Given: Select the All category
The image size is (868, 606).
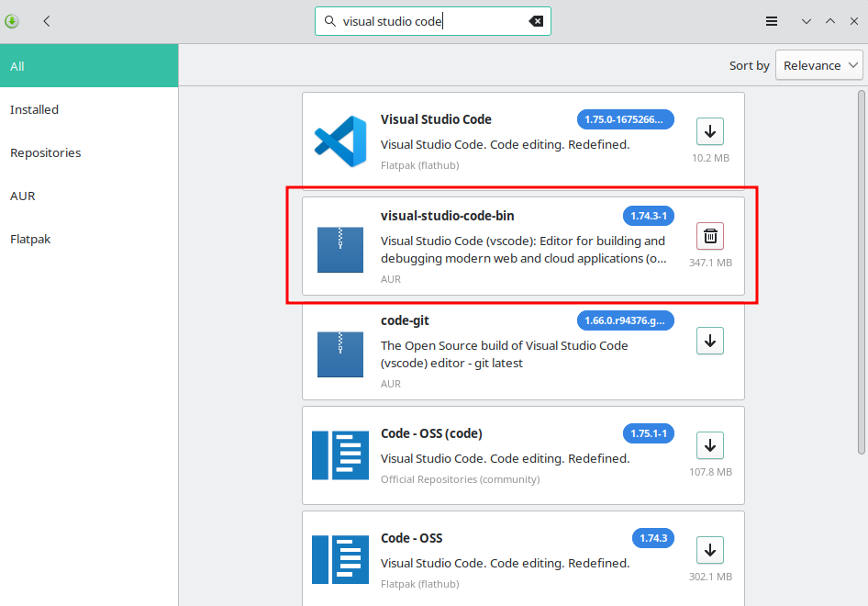Looking at the screenshot, I should coord(89,66).
